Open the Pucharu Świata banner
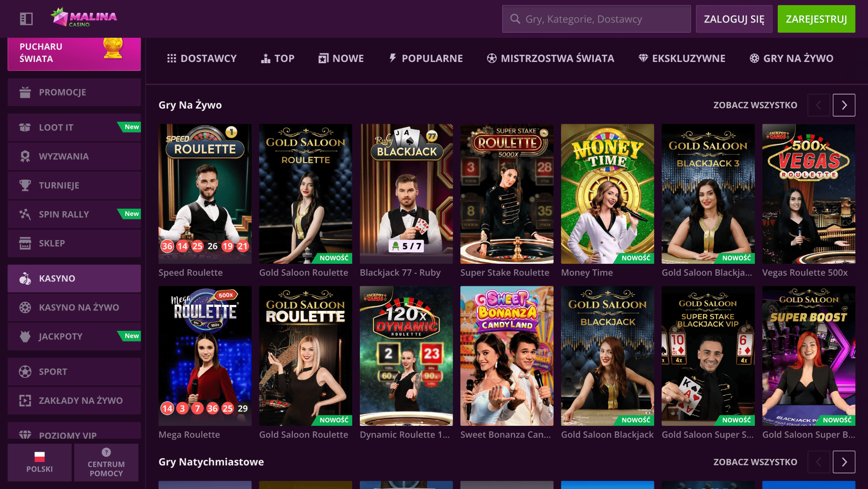 click(74, 53)
